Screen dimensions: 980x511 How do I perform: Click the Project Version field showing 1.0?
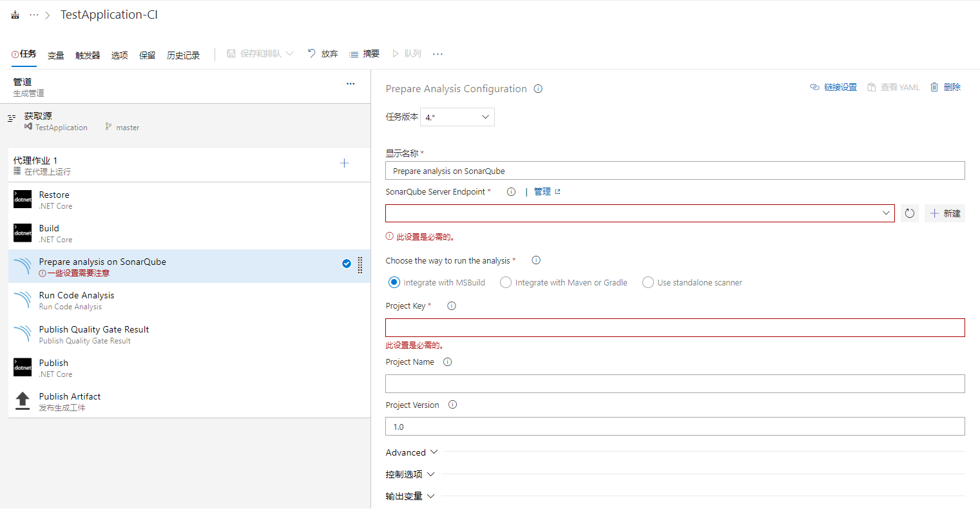(675, 427)
